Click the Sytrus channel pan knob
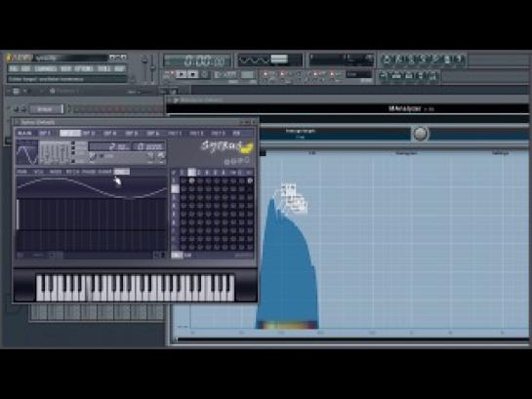532x399 pixels. tap(16, 109)
